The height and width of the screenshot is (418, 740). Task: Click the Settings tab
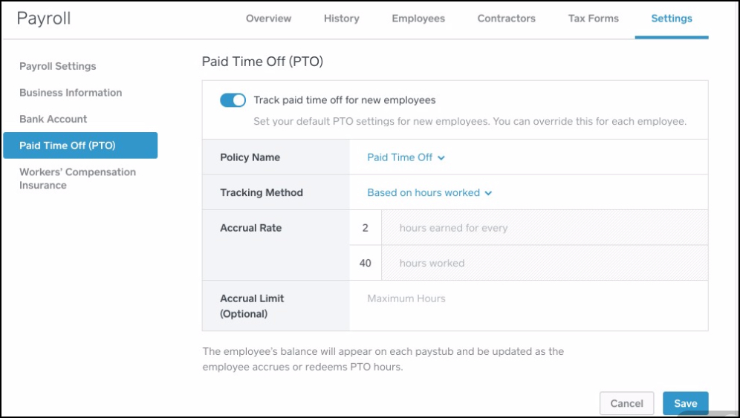[671, 18]
